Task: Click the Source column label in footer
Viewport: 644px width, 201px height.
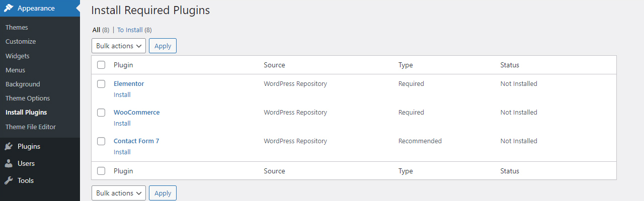Action: pos(274,171)
